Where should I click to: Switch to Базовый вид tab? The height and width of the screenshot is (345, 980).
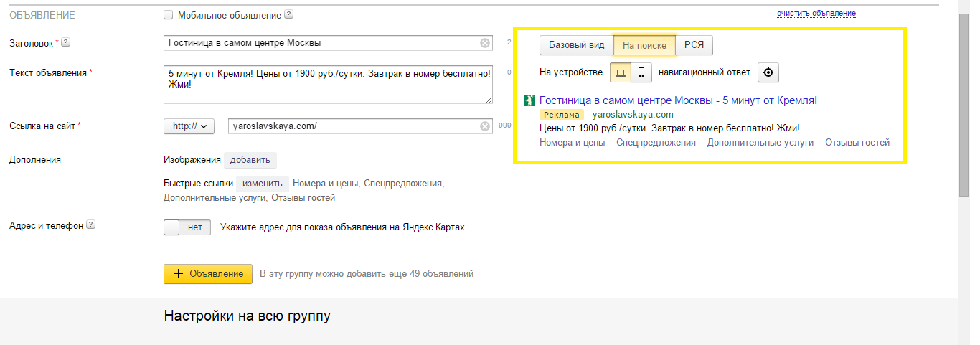point(577,45)
